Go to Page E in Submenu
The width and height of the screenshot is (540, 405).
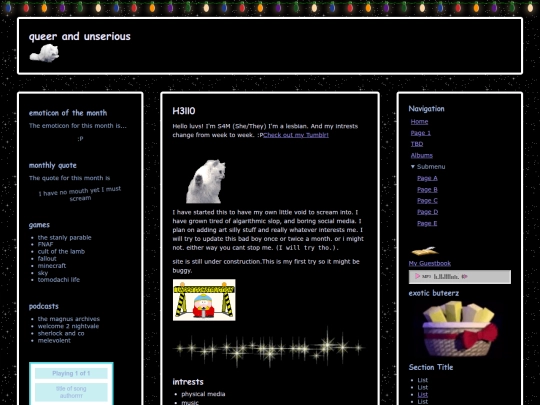click(x=427, y=223)
